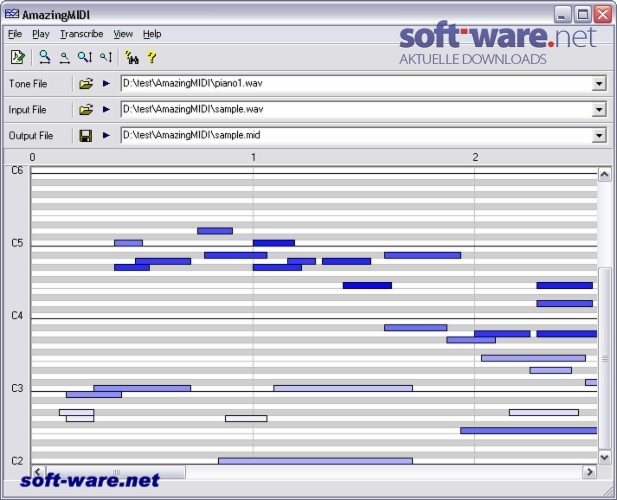Click the C2 pitch label
This screenshot has width=617, height=500.
coord(17,461)
